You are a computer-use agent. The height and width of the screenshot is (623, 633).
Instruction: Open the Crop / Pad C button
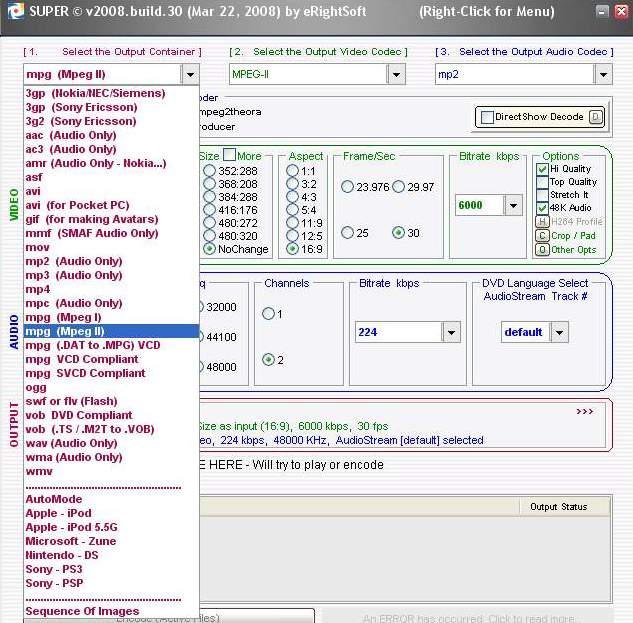(x=542, y=235)
